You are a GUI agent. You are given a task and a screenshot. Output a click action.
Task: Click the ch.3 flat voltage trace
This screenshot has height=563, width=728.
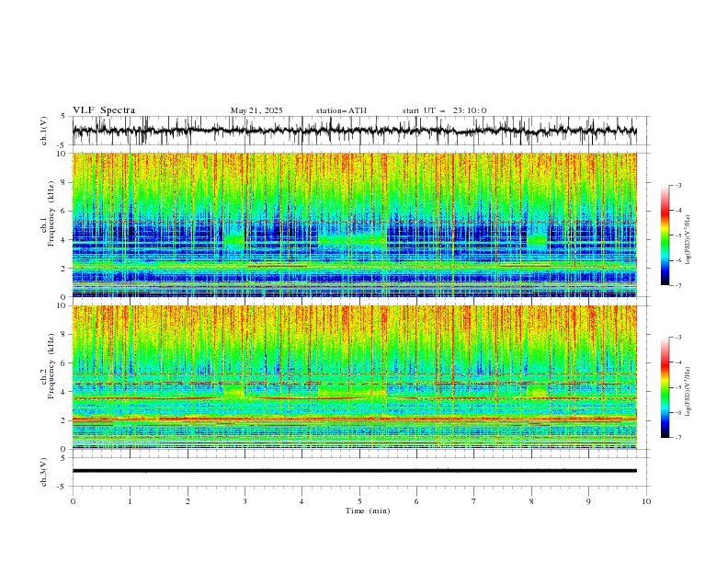(354, 471)
